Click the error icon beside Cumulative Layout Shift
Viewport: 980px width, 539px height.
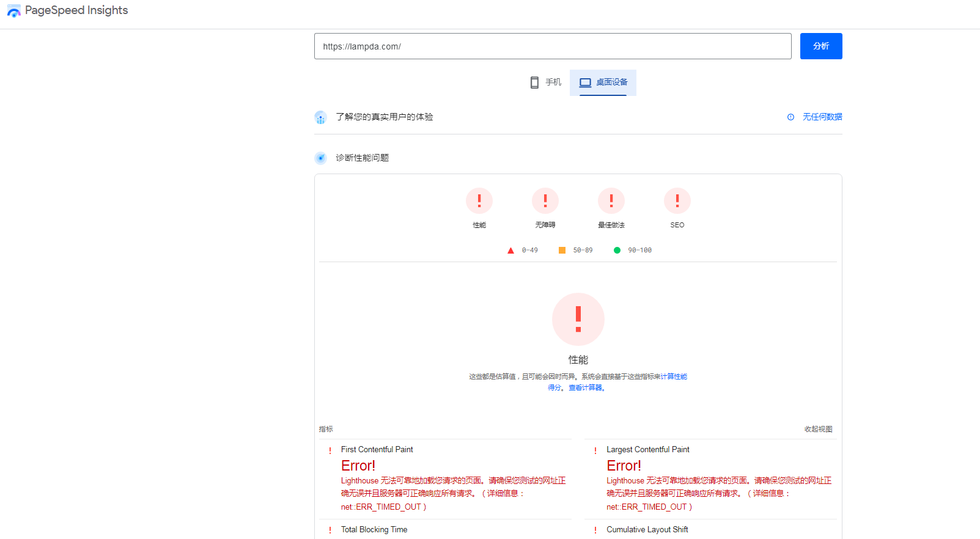click(x=595, y=530)
